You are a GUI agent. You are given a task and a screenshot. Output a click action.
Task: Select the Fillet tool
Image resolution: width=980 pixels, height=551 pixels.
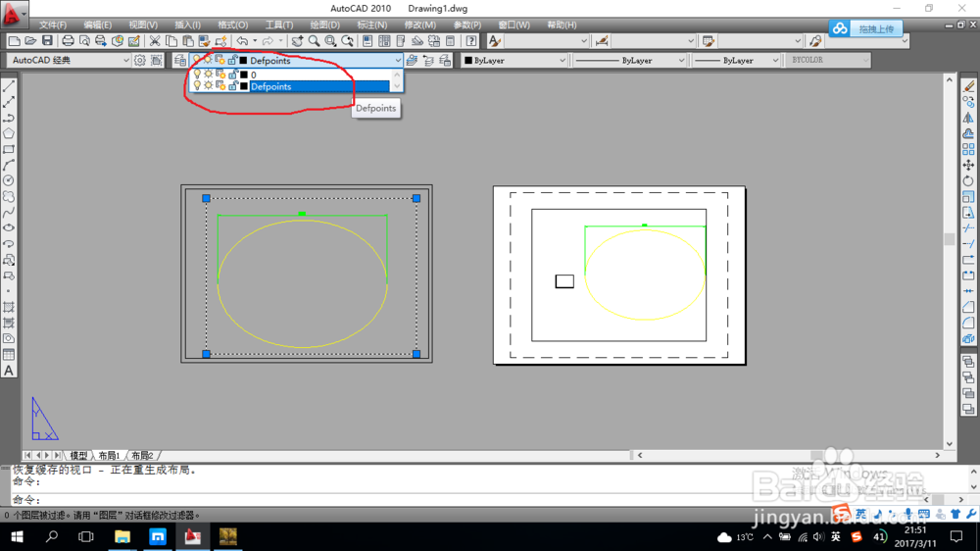click(968, 323)
